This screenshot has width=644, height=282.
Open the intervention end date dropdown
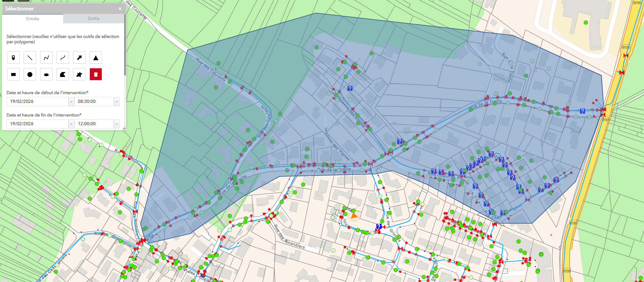(71, 124)
